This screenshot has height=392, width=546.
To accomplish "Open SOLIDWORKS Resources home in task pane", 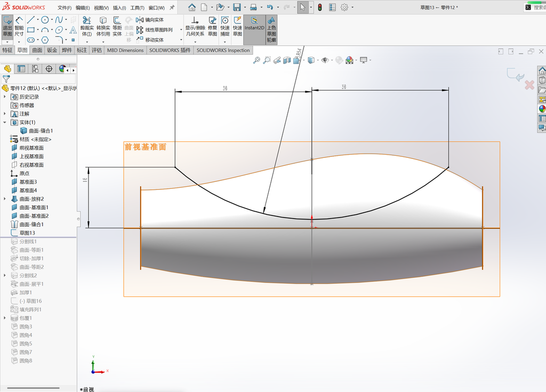I will (542, 71).
